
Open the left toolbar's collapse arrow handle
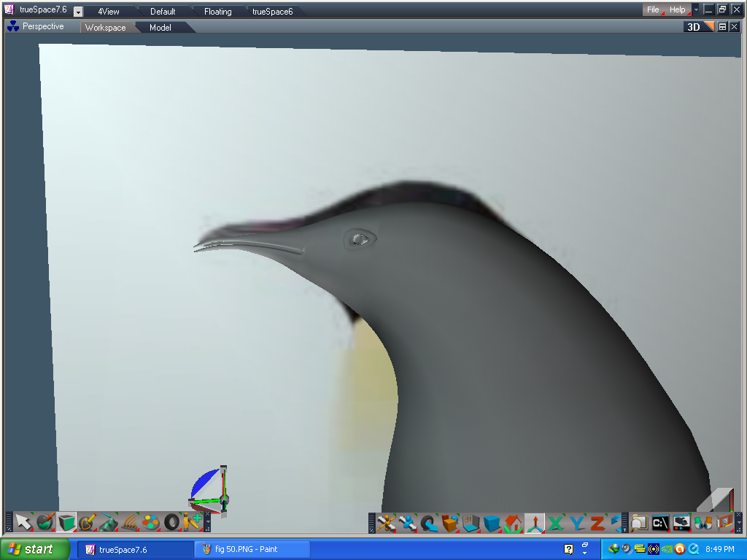click(9, 520)
